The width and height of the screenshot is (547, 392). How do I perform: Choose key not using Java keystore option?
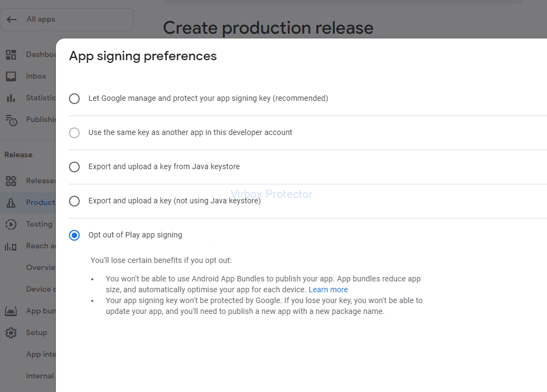click(x=74, y=201)
